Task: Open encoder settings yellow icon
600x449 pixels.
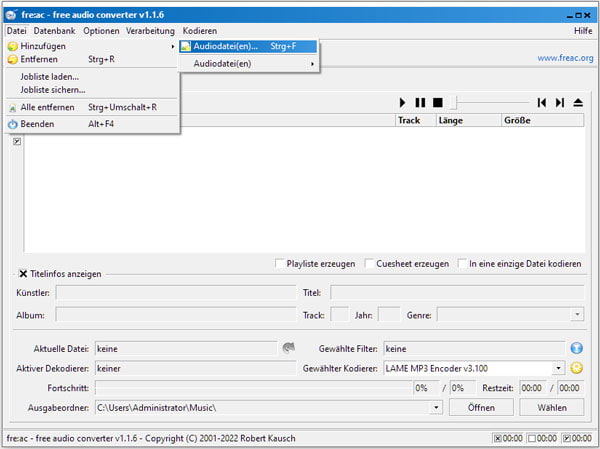Action: 576,368
